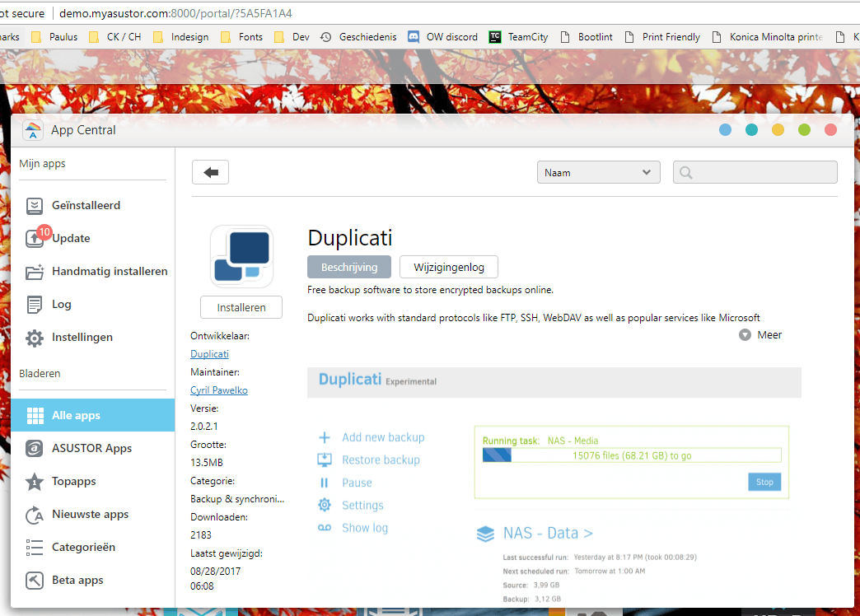Click the version value 2.0.2.1
The image size is (860, 616).
click(x=204, y=427)
